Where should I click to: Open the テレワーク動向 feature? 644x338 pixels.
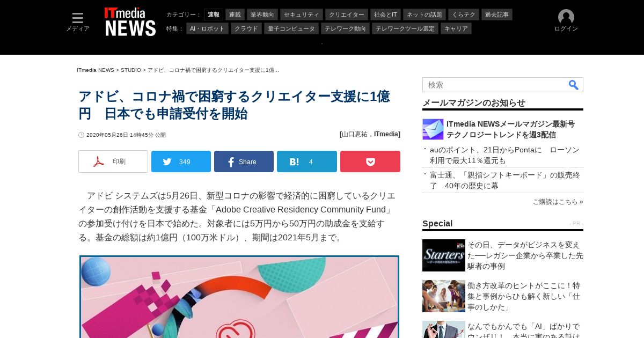pyautogui.click(x=345, y=28)
